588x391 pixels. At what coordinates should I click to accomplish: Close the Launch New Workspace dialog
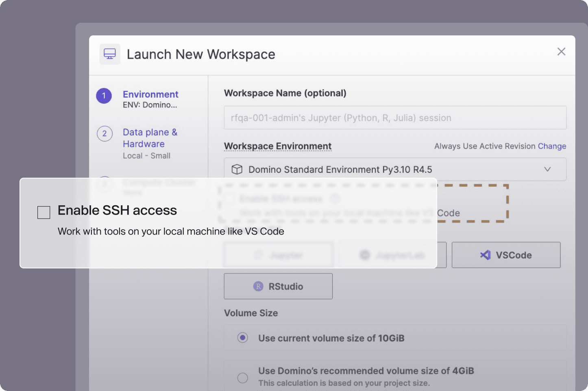pyautogui.click(x=561, y=52)
